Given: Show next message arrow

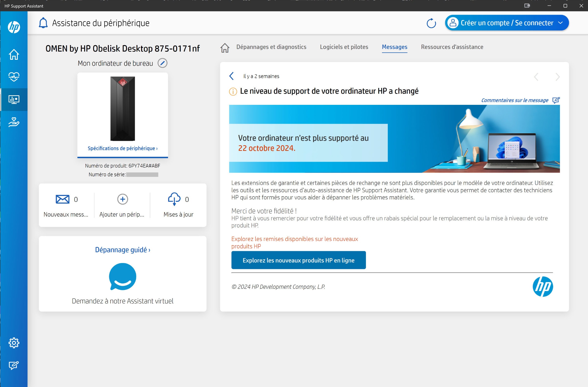Looking at the screenshot, I should 557,77.
